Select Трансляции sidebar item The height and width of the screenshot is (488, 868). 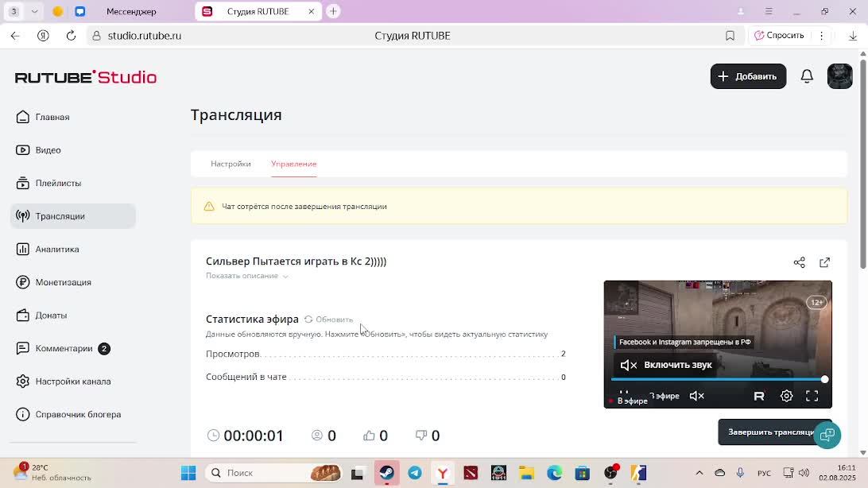pos(72,215)
